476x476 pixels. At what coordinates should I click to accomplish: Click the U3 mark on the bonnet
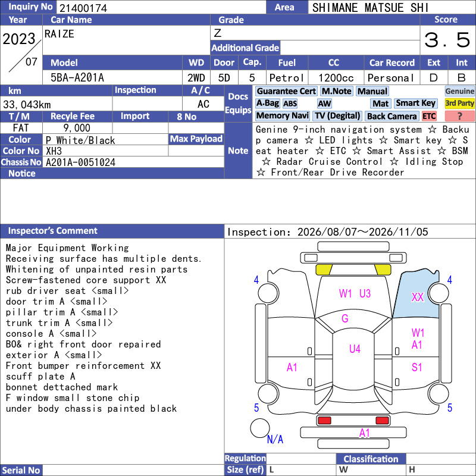point(365,293)
